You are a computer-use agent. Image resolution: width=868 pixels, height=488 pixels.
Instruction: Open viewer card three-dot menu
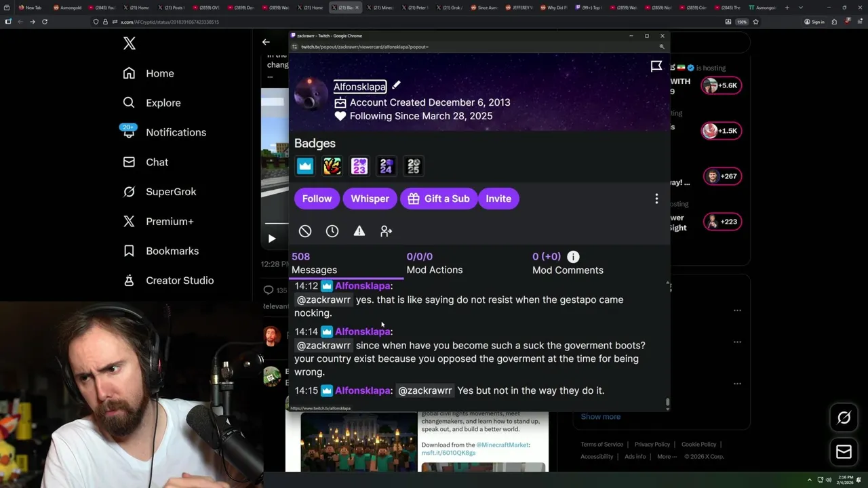tap(656, 199)
